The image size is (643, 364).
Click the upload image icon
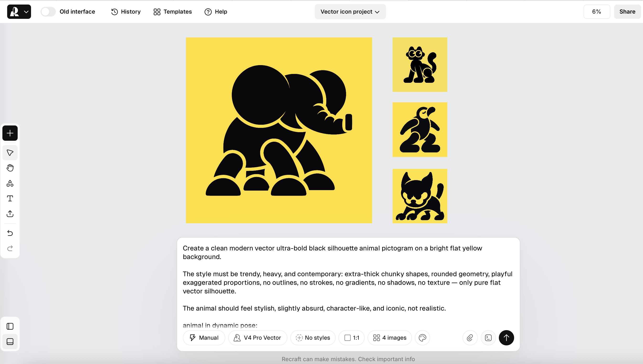point(10,214)
